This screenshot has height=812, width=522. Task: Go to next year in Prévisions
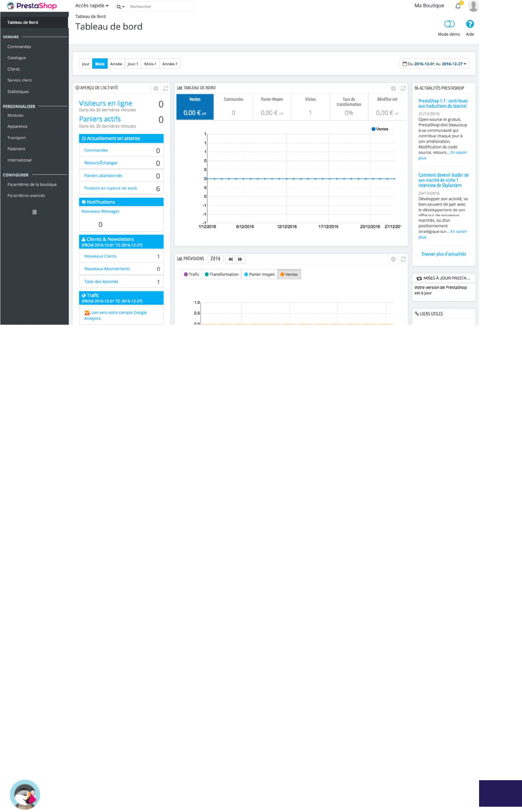point(240,259)
